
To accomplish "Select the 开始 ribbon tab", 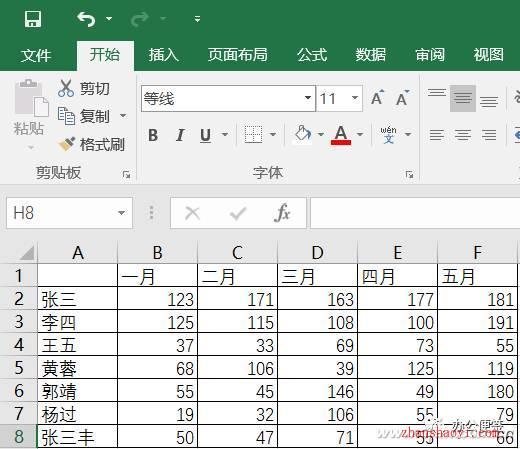I will click(x=105, y=55).
